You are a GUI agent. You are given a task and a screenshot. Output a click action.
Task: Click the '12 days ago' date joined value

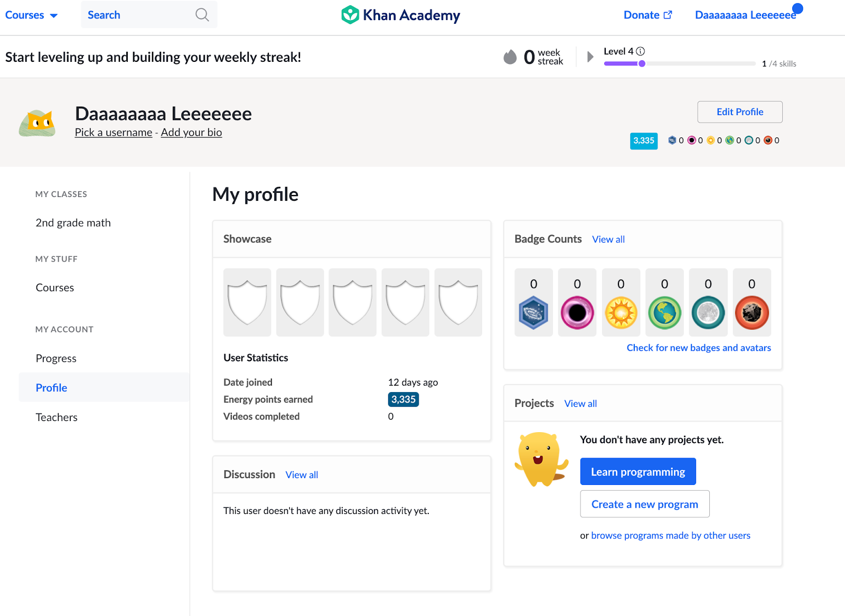pyautogui.click(x=413, y=382)
